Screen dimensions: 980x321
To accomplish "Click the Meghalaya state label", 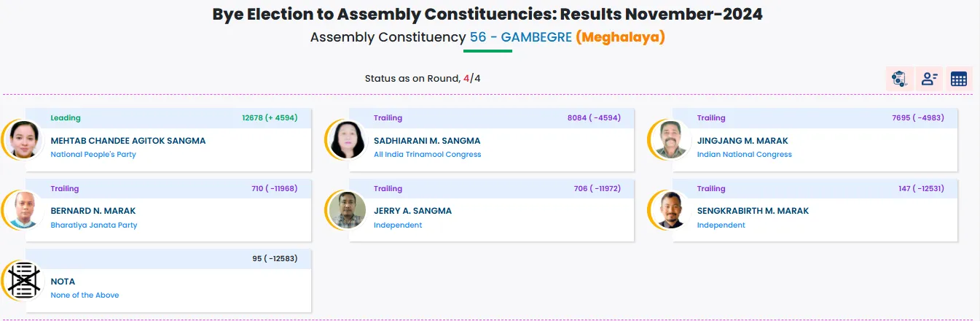I will tap(620, 37).
